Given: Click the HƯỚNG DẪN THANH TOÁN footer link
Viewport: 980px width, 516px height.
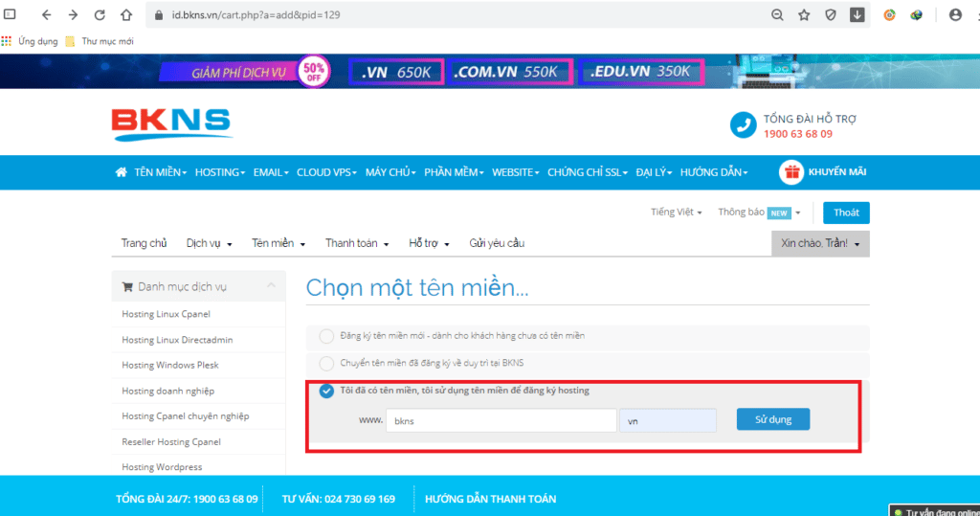Looking at the screenshot, I should tap(491, 499).
